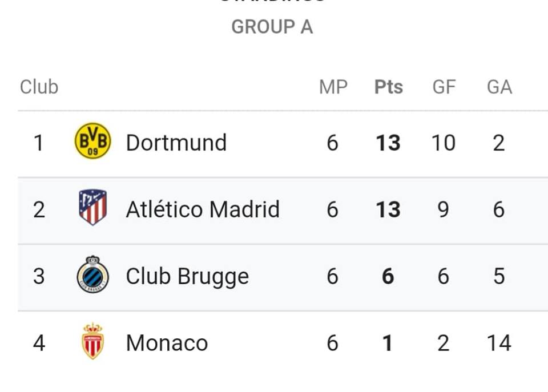Click the AS Monaco crest
Screen dimensions: 548x392
click(x=92, y=341)
